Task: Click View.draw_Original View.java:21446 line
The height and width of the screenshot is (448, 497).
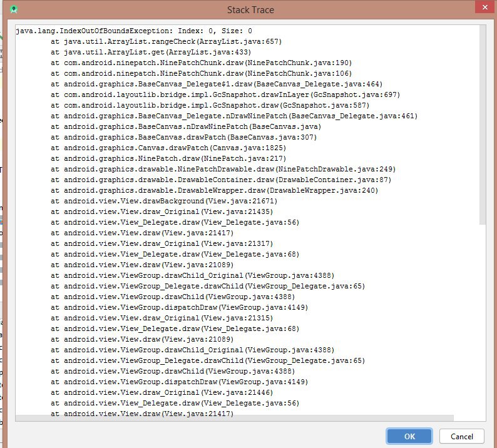Action: (x=161, y=392)
